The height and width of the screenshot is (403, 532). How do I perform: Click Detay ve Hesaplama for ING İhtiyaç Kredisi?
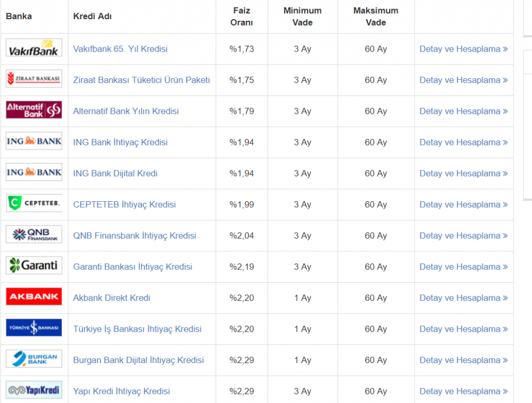463,142
